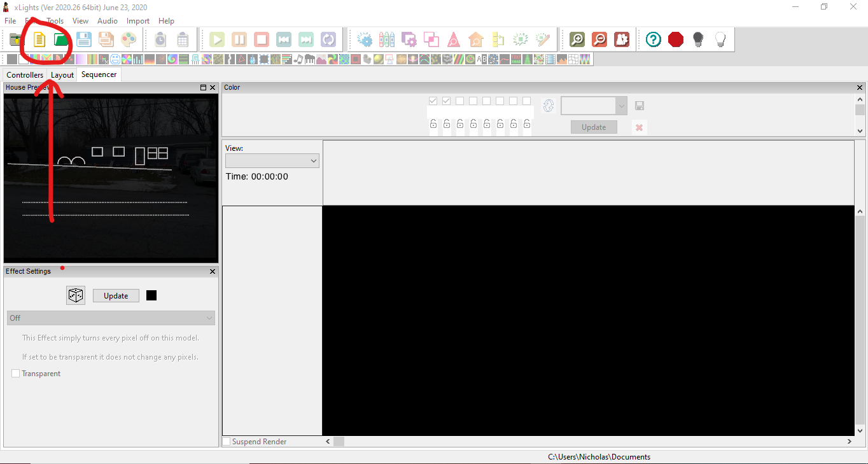Enable the Suspend Render checkbox
This screenshot has height=464, width=868.
[x=226, y=442]
